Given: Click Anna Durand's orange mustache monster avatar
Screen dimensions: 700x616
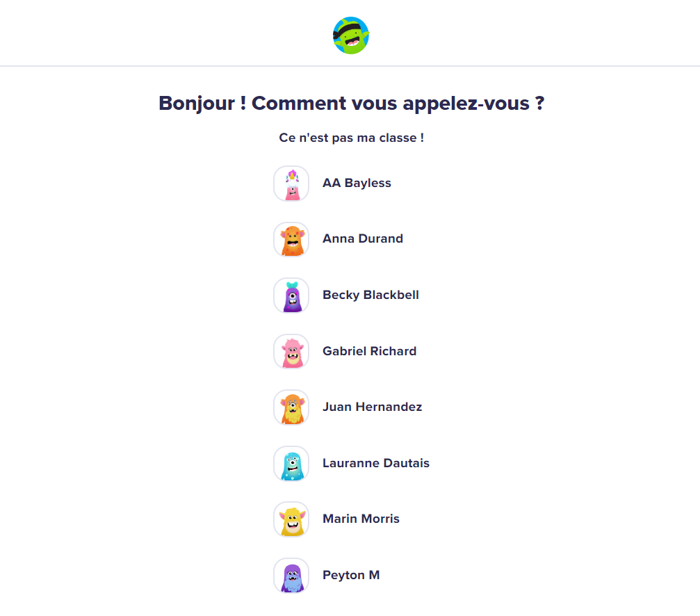Looking at the screenshot, I should (291, 239).
